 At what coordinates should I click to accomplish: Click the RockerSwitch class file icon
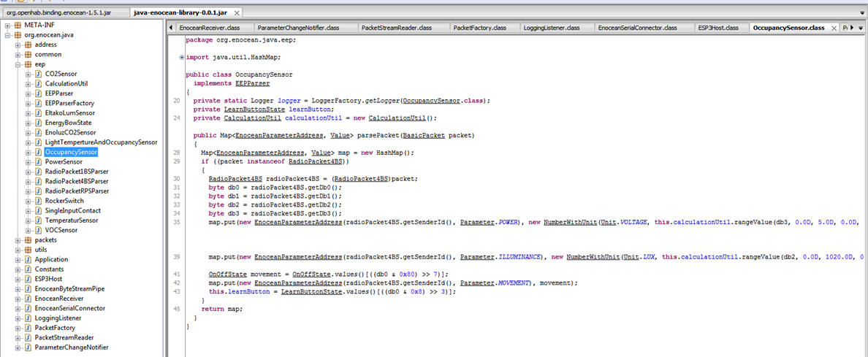(38, 201)
